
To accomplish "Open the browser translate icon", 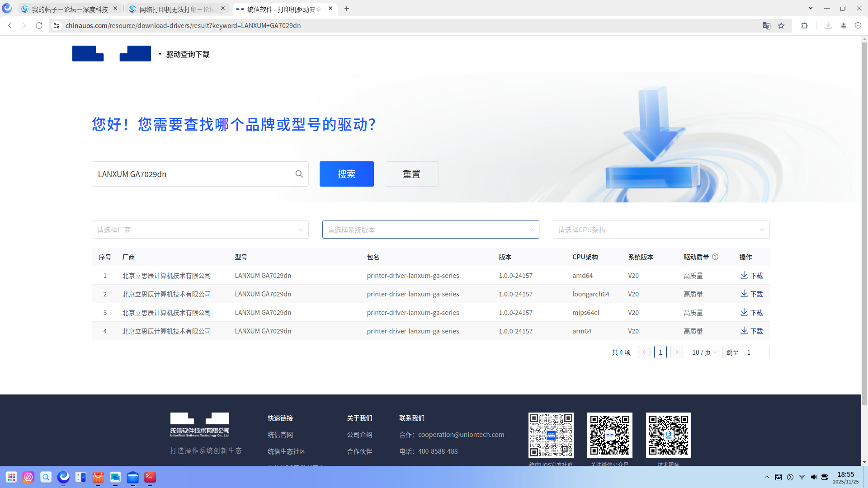I will coord(766,26).
